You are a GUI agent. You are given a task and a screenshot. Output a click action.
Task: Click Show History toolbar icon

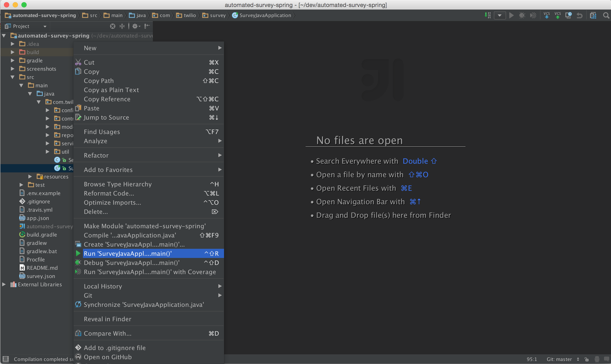(568, 15)
